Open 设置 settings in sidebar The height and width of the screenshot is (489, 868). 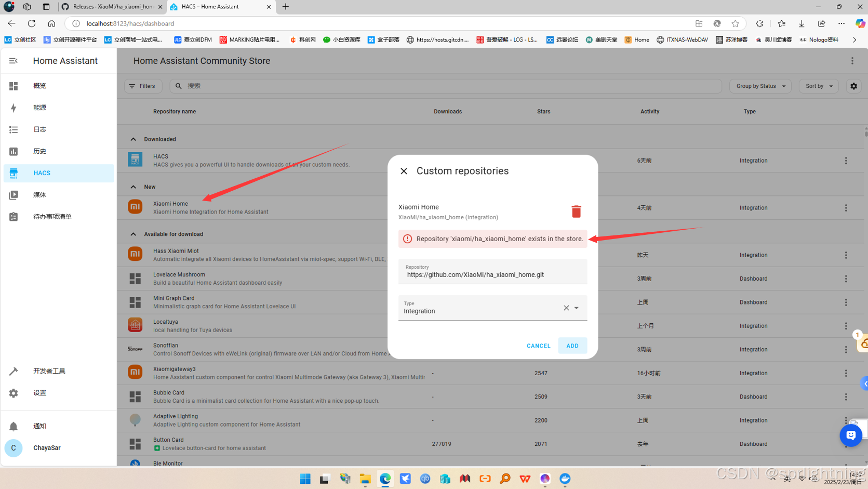click(x=59, y=393)
